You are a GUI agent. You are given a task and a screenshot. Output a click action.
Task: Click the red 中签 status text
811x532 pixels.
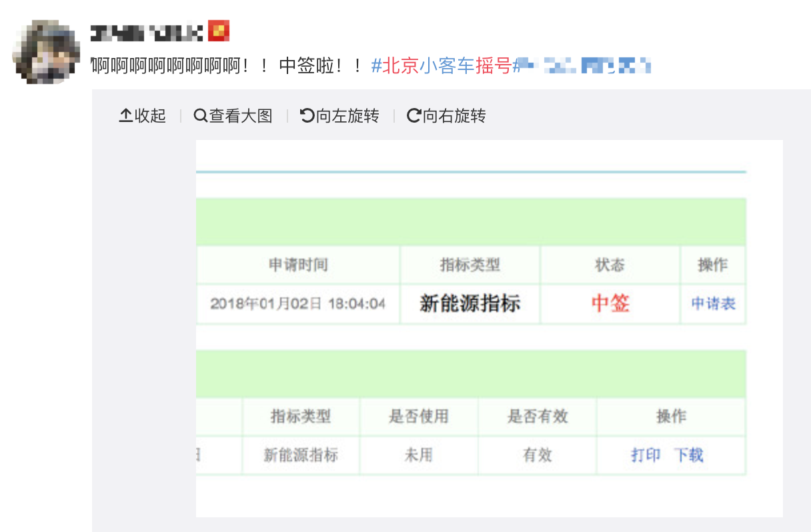(x=610, y=304)
